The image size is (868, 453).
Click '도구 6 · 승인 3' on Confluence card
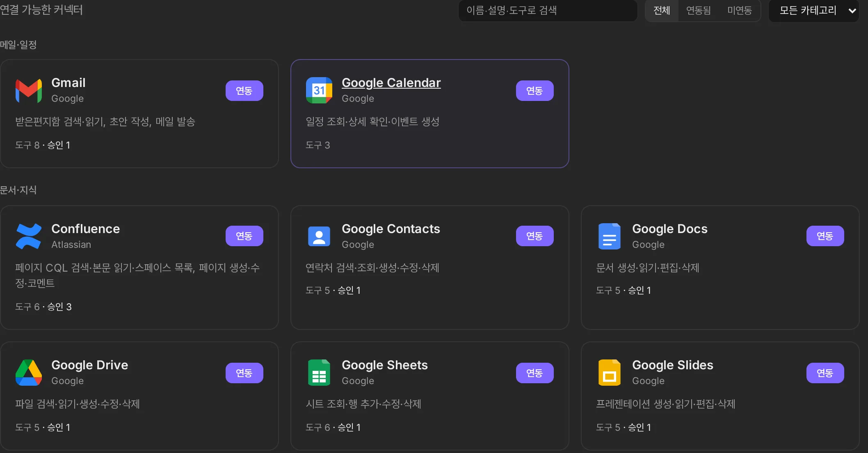(x=43, y=307)
